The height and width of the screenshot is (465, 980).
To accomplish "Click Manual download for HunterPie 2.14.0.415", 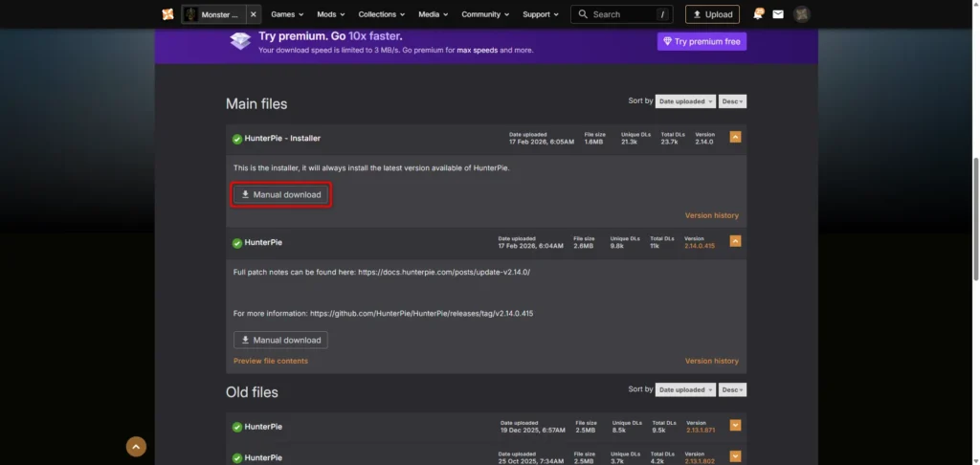I will click(280, 340).
